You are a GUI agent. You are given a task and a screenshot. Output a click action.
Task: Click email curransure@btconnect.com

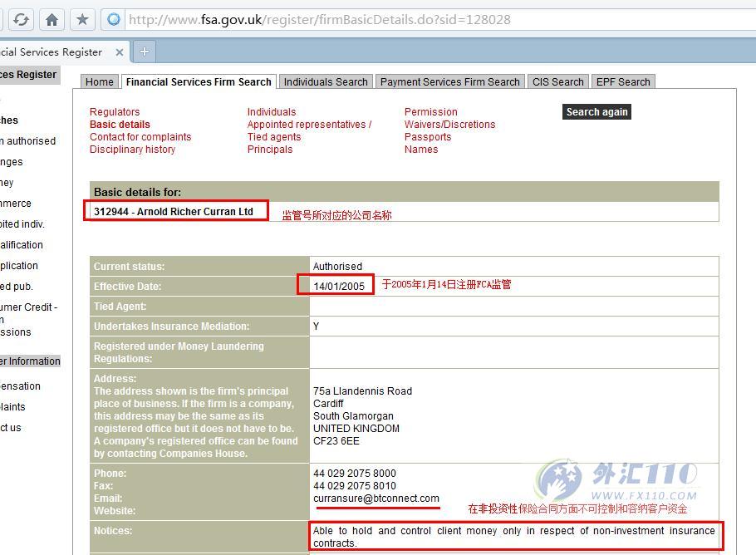coord(376,499)
